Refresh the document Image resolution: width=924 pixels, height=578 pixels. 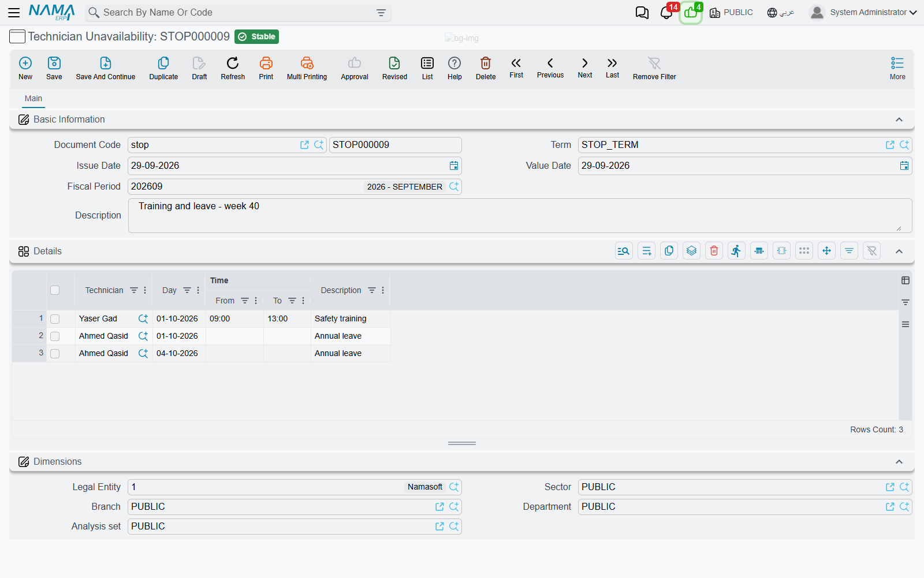click(233, 68)
